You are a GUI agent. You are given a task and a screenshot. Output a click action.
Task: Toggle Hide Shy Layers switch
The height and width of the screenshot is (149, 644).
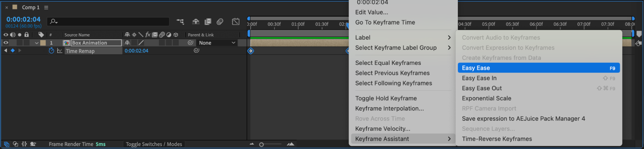point(196,22)
